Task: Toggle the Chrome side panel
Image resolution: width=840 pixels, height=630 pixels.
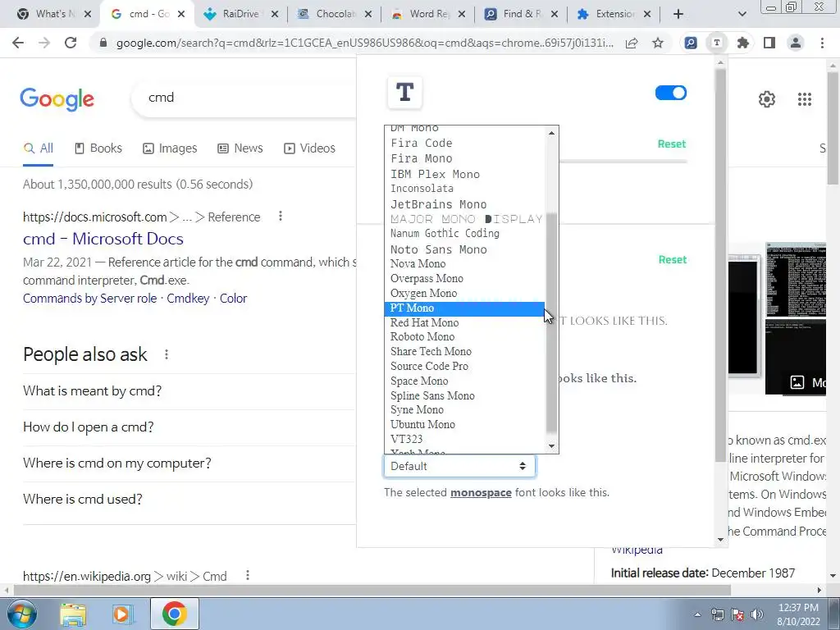Action: pyautogui.click(x=769, y=43)
